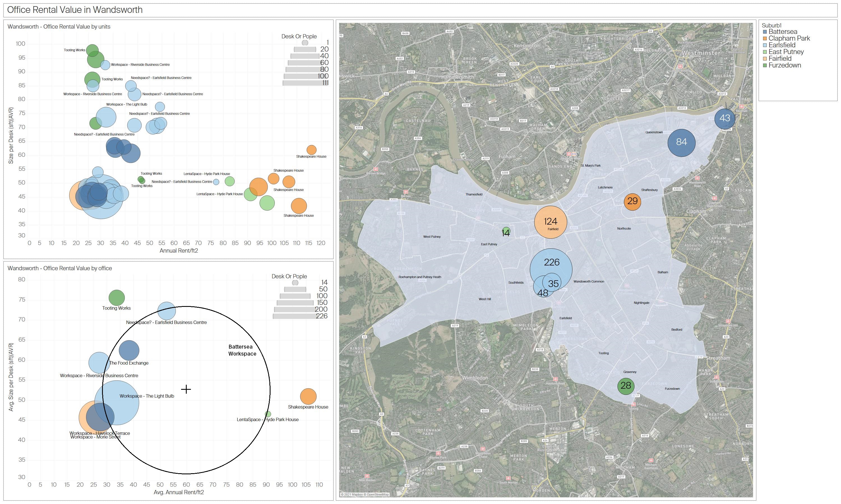Click the Office Rental Value in Wandsworth title
This screenshot has width=841, height=504.
point(75,10)
